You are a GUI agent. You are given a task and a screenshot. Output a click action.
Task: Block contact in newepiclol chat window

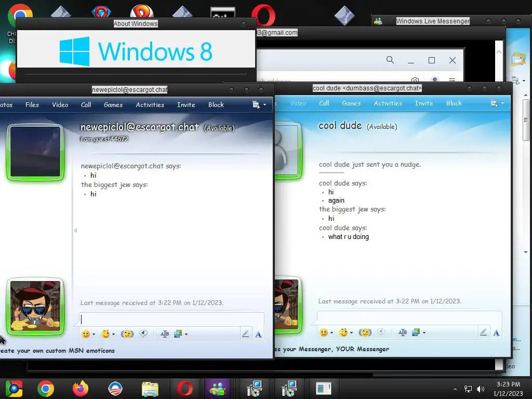click(x=216, y=105)
